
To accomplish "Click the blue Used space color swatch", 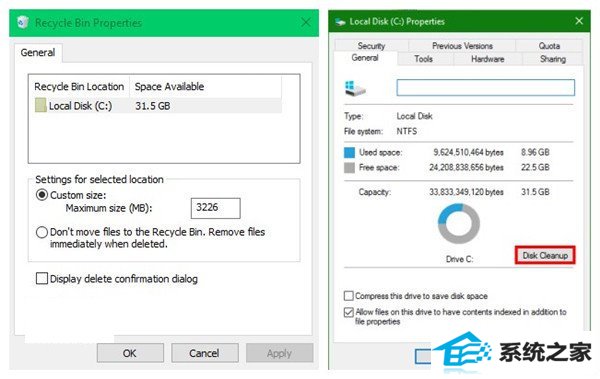I will point(349,152).
